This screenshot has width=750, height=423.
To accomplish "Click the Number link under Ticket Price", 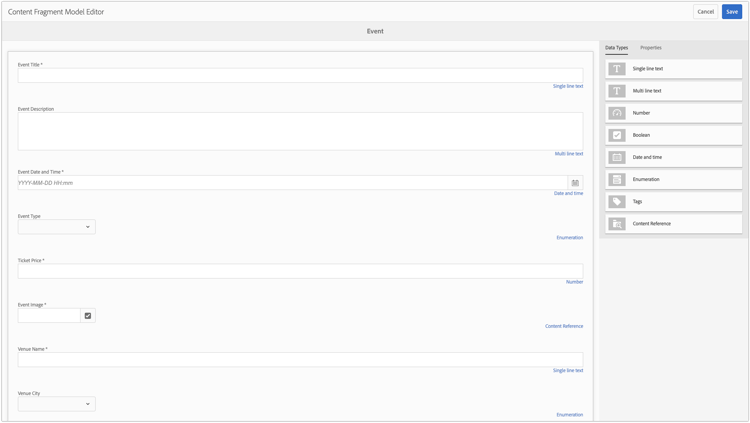I will [x=574, y=282].
